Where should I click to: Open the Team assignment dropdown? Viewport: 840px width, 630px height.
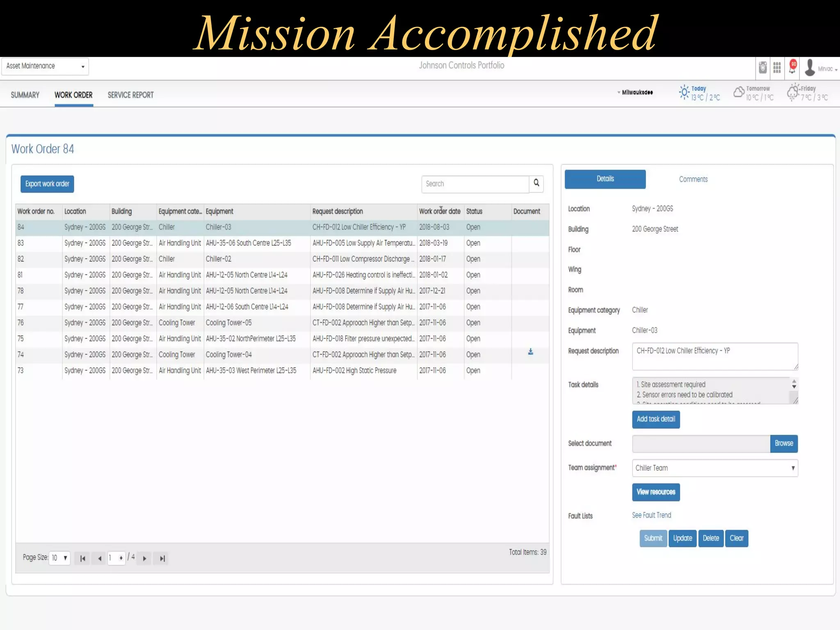715,468
